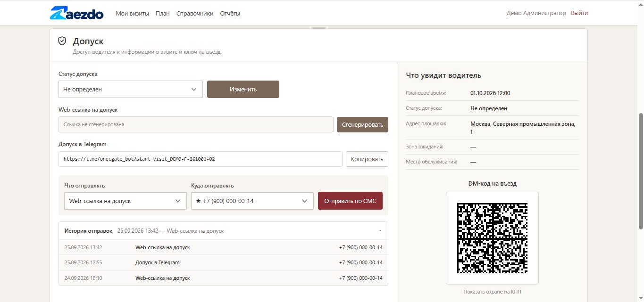This screenshot has width=644, height=302.
Task: Open the Справочники menu
Action: (x=195, y=13)
